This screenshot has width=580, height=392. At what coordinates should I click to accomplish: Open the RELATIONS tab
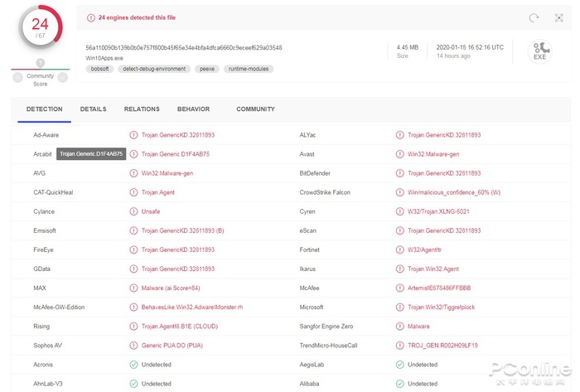(x=142, y=109)
